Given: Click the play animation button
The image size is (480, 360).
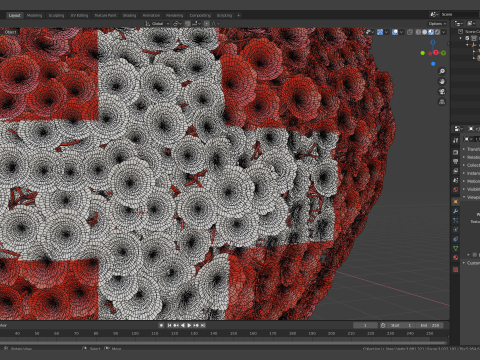Looking at the screenshot, I should click(x=189, y=325).
